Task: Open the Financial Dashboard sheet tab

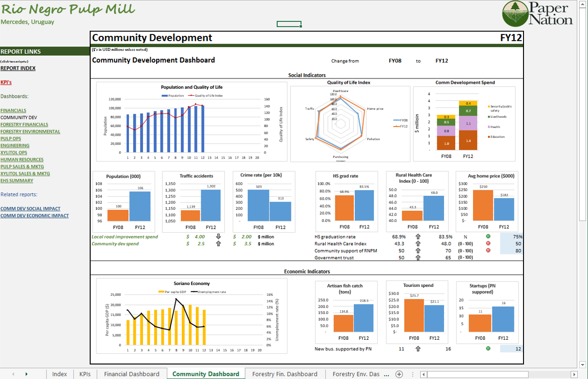Action: 132,374
